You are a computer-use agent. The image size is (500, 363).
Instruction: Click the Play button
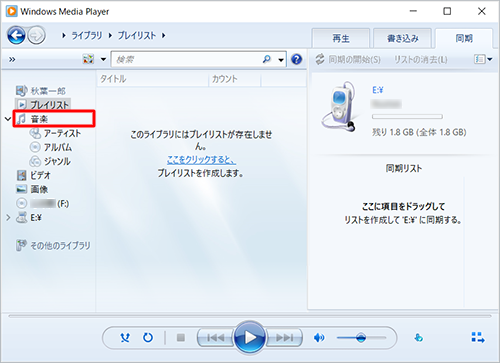click(x=250, y=337)
